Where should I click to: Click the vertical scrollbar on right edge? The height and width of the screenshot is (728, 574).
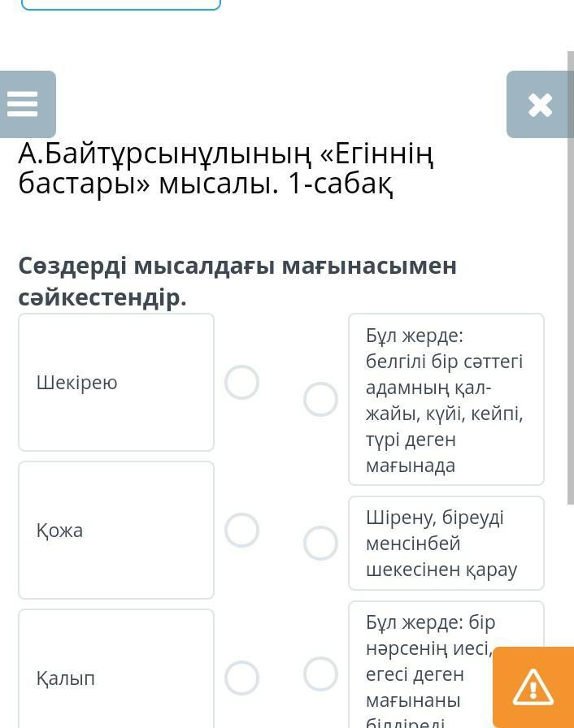570,278
